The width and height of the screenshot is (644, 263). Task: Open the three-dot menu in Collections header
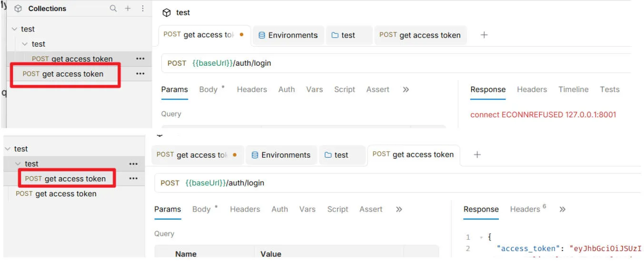(143, 9)
